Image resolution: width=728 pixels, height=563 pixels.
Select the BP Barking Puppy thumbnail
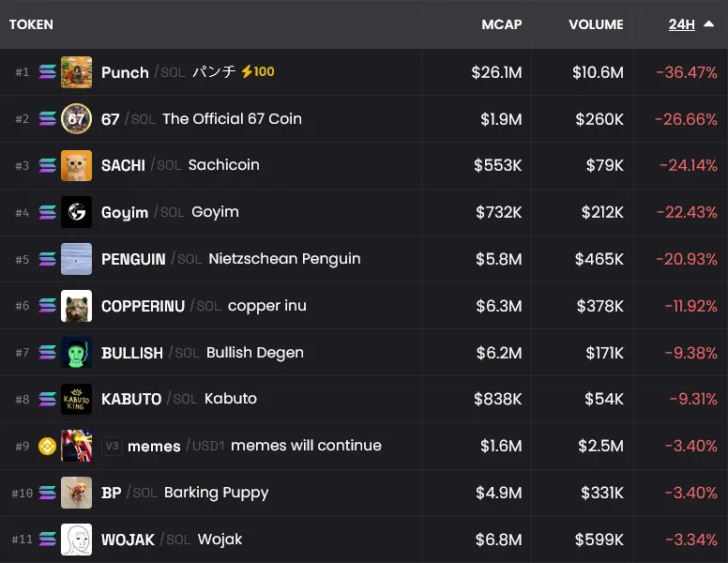click(x=76, y=493)
